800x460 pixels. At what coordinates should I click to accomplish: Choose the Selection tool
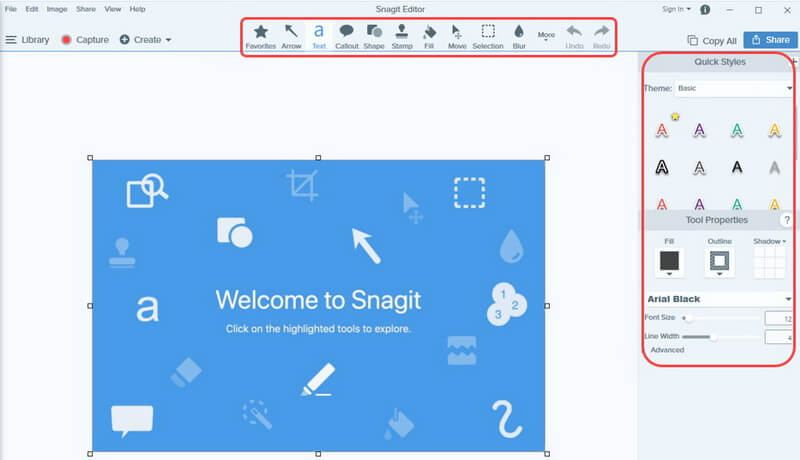(x=488, y=37)
